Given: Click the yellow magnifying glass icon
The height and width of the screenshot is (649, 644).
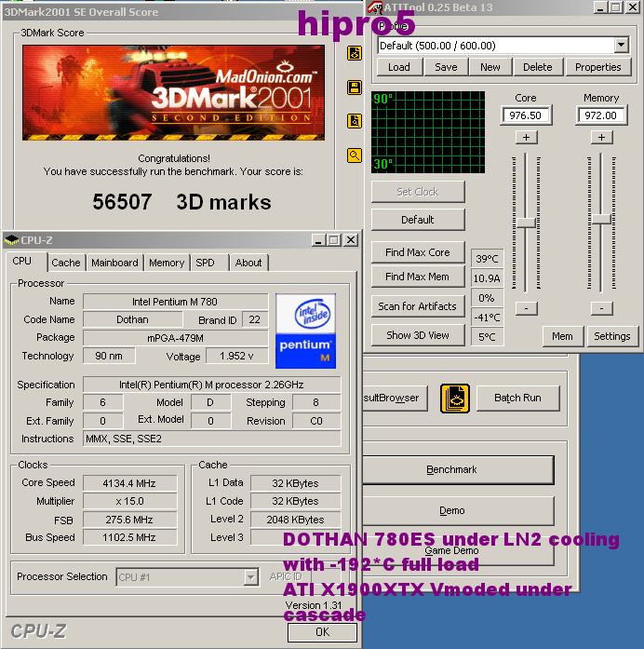Looking at the screenshot, I should click(355, 155).
